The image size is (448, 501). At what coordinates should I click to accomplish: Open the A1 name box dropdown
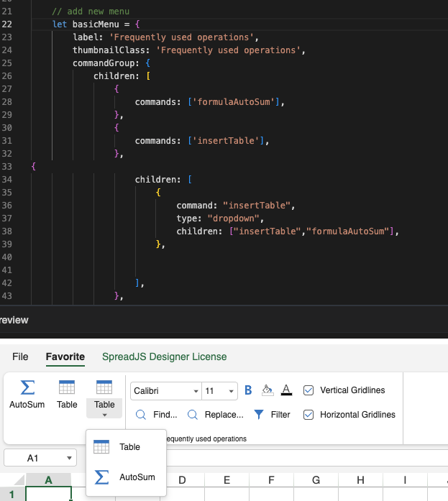pyautogui.click(x=69, y=458)
